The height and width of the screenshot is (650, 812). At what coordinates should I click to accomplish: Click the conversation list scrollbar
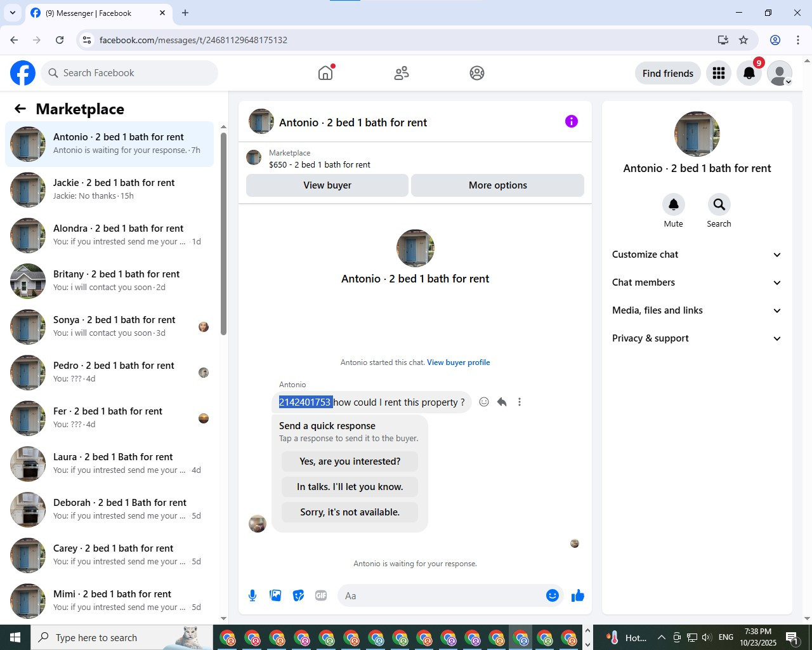coord(223,234)
